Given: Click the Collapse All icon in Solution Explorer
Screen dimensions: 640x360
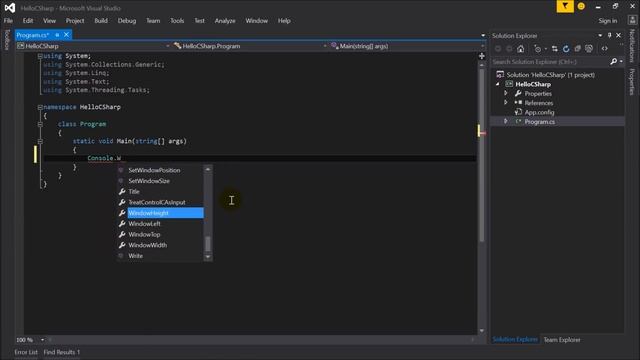Looking at the screenshot, I should click(x=577, y=49).
